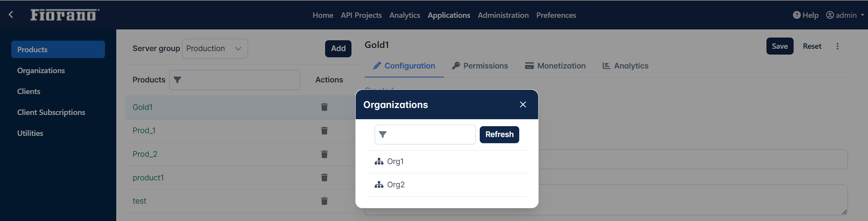
Task: Remove Prod_2 using its trash icon
Action: click(x=324, y=154)
